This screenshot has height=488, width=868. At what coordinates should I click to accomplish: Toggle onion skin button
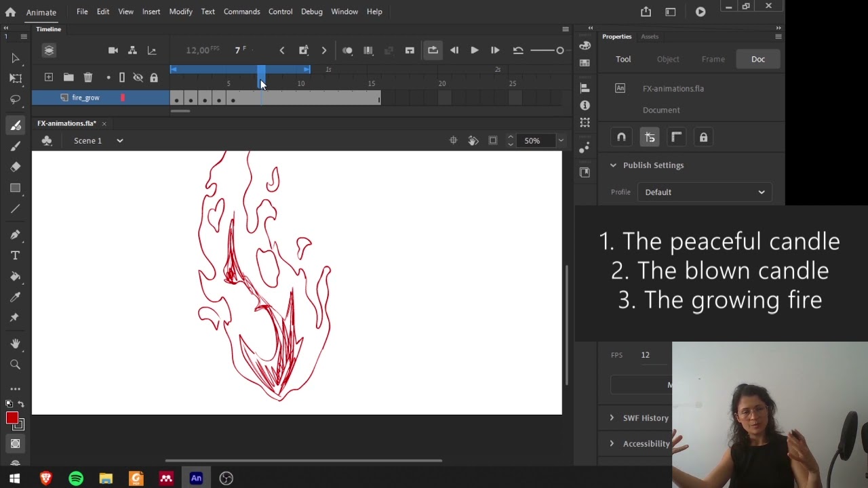tap(348, 50)
